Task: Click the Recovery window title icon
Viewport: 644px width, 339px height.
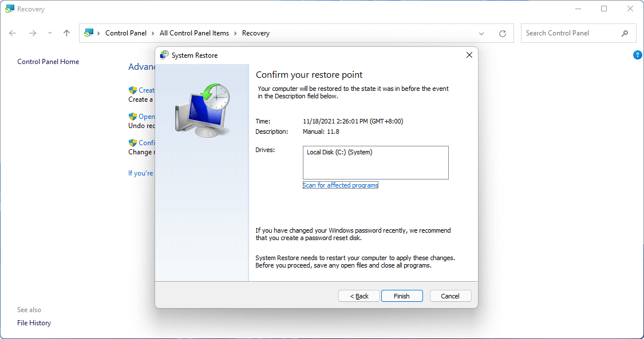Action: point(10,9)
